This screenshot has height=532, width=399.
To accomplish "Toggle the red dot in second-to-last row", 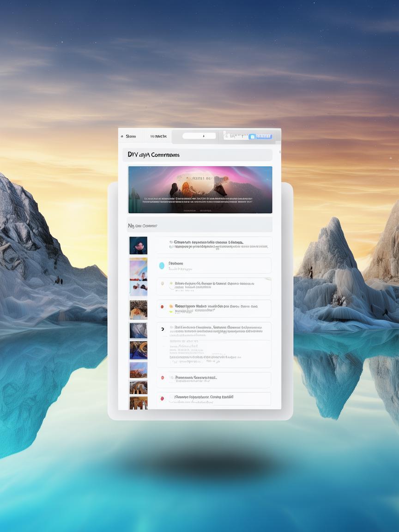I will click(x=162, y=378).
